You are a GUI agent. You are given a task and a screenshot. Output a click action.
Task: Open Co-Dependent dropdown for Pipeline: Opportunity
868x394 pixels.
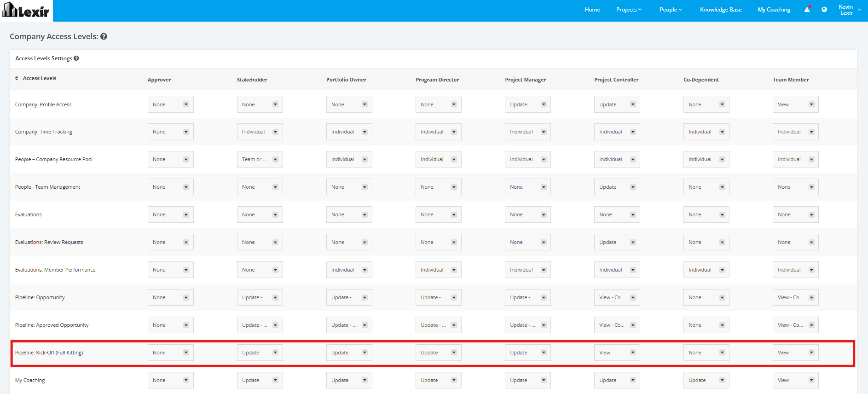click(x=706, y=297)
